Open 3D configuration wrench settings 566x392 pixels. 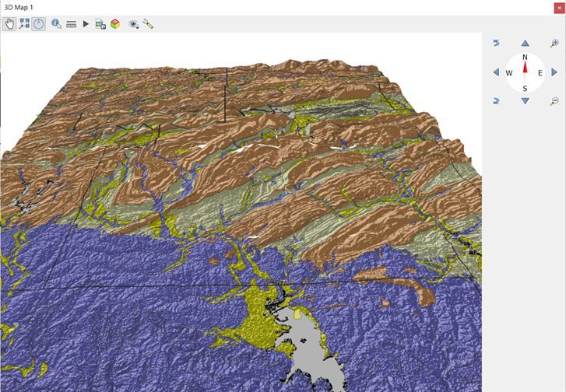pos(148,24)
